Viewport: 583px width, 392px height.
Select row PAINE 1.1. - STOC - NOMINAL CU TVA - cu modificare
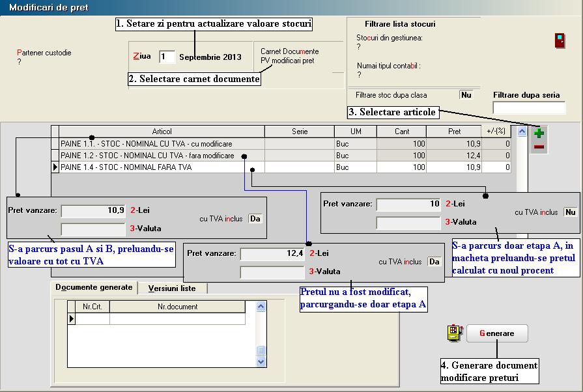(x=285, y=144)
